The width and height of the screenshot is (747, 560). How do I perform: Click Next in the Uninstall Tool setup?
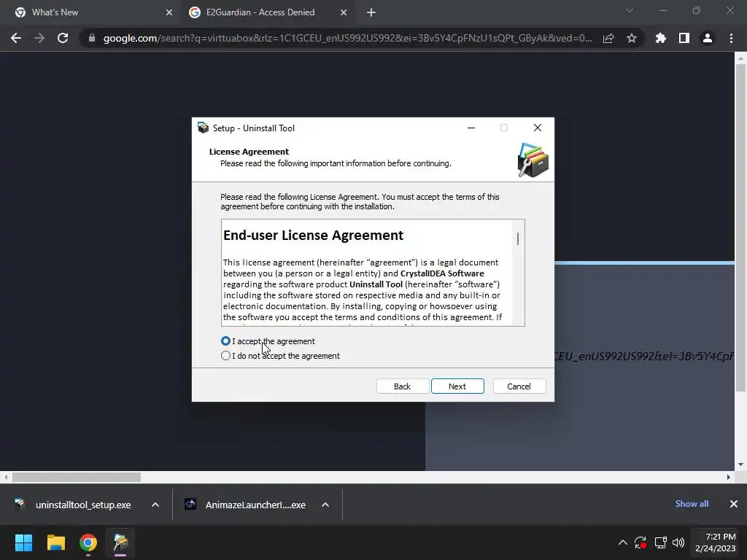pos(457,386)
